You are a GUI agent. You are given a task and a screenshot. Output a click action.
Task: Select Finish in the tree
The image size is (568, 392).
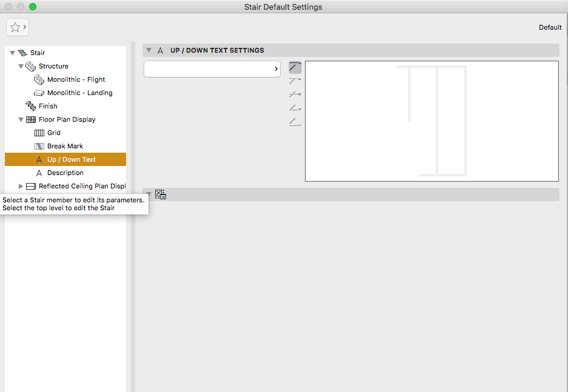(48, 106)
